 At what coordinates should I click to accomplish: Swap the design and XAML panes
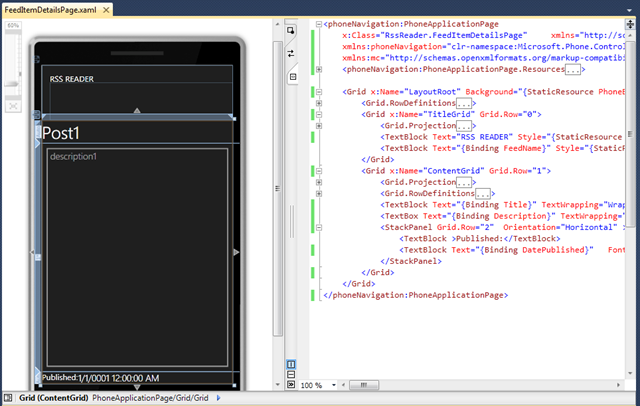point(291,53)
